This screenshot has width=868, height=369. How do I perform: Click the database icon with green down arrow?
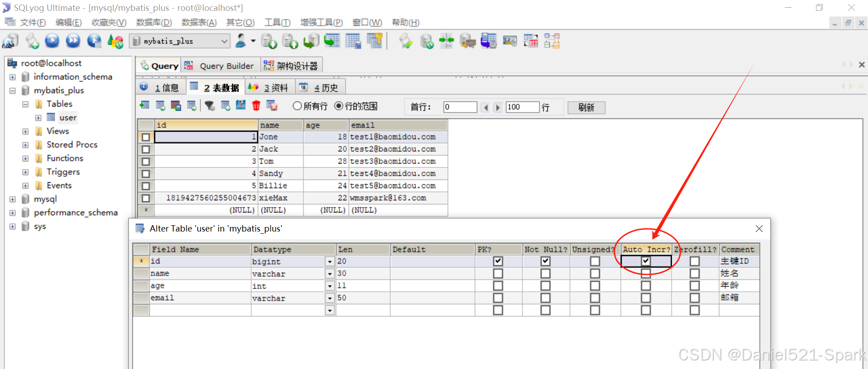[x=269, y=41]
